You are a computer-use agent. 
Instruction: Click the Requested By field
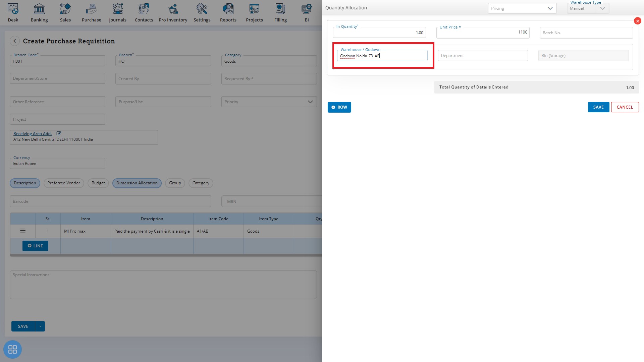(269, 79)
